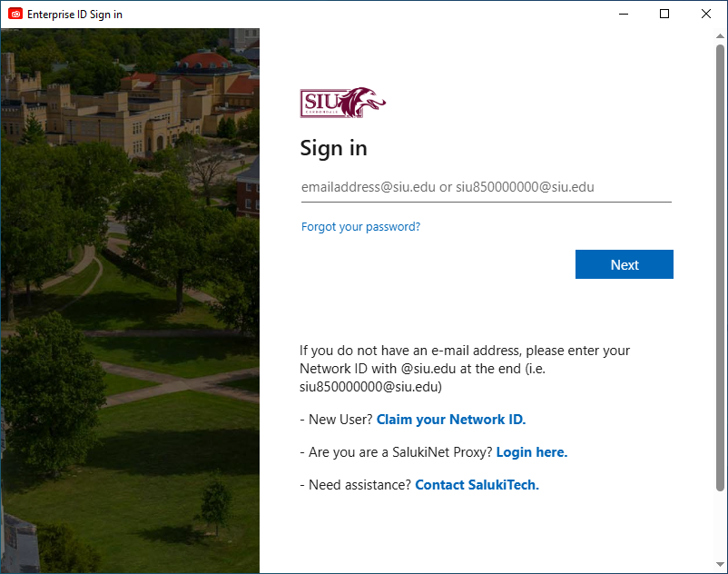The height and width of the screenshot is (574, 728).
Task: Click the scrollbar down arrow
Action: (720, 564)
